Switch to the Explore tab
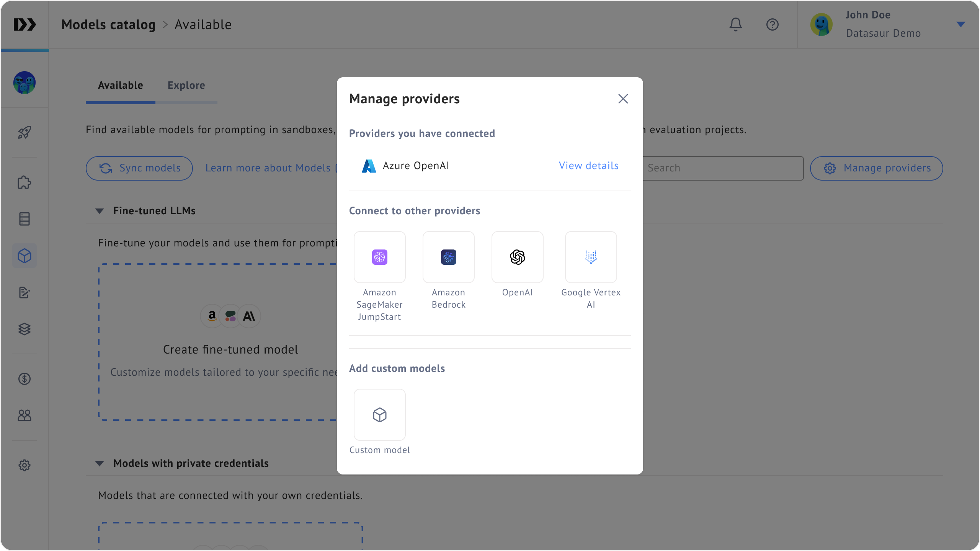Screen dimensions: 980x551 click(x=186, y=85)
